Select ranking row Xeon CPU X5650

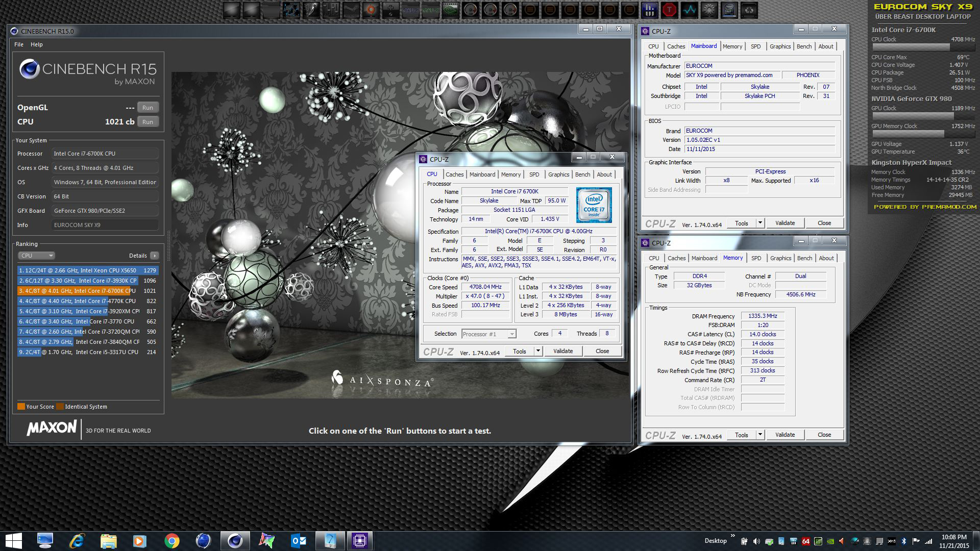(x=88, y=270)
